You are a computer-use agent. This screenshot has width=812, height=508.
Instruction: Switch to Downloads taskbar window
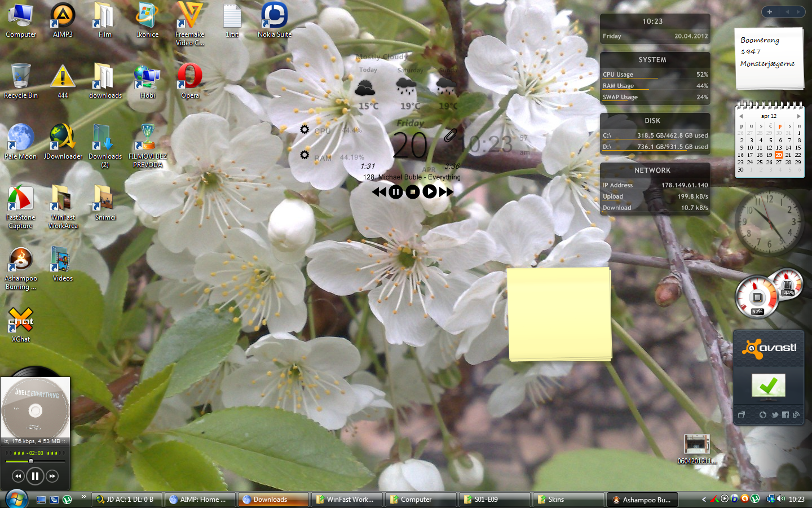[273, 500]
